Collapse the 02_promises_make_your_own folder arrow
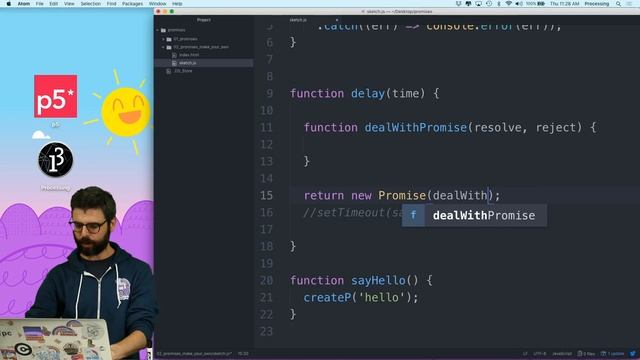The width and height of the screenshot is (640, 360). click(164, 47)
